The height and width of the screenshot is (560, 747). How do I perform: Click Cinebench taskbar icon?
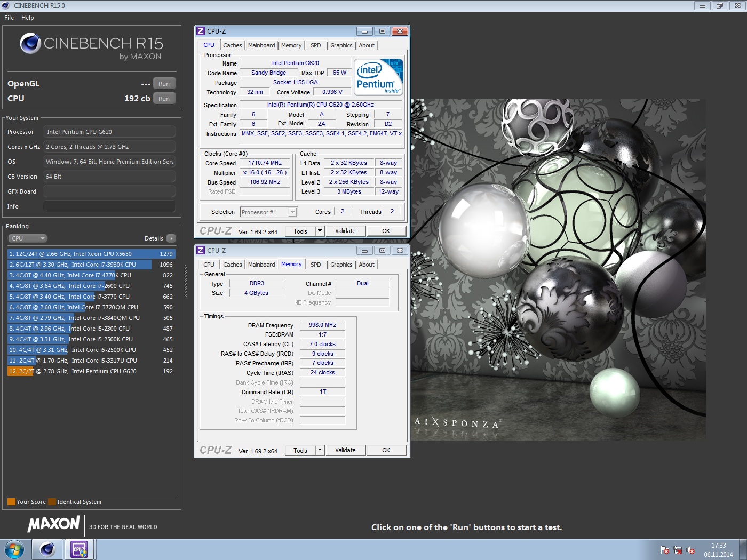[x=47, y=549]
